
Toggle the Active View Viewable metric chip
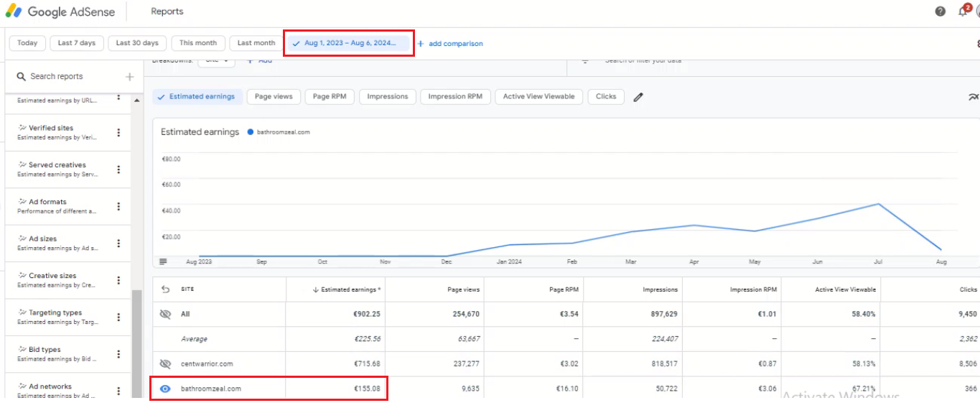pos(538,96)
